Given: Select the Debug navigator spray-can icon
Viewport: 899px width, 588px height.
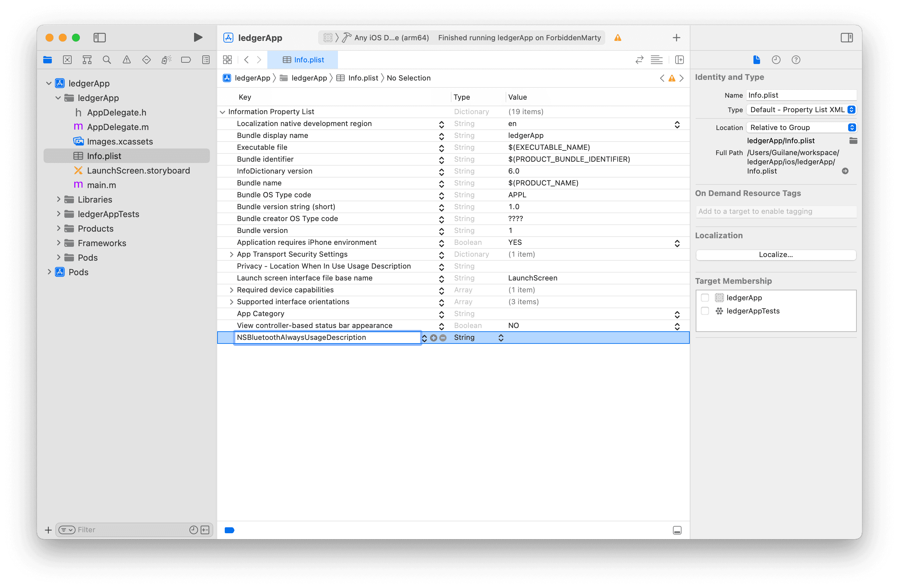Looking at the screenshot, I should click(x=166, y=60).
